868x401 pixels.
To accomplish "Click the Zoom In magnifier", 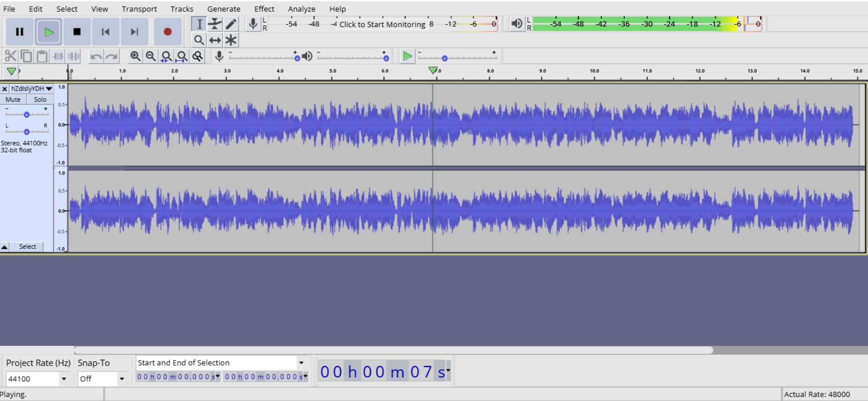I will click(x=135, y=56).
